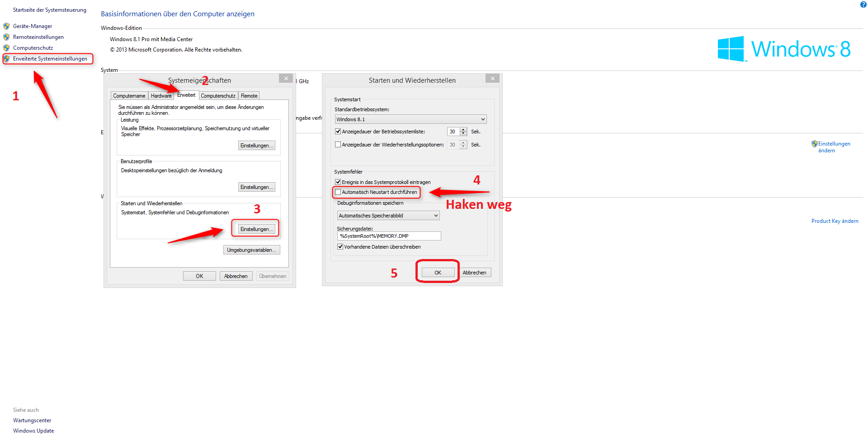Decrease Betriebssystemliste seconds with down arrow
The height and width of the screenshot is (443, 868).
[463, 134]
